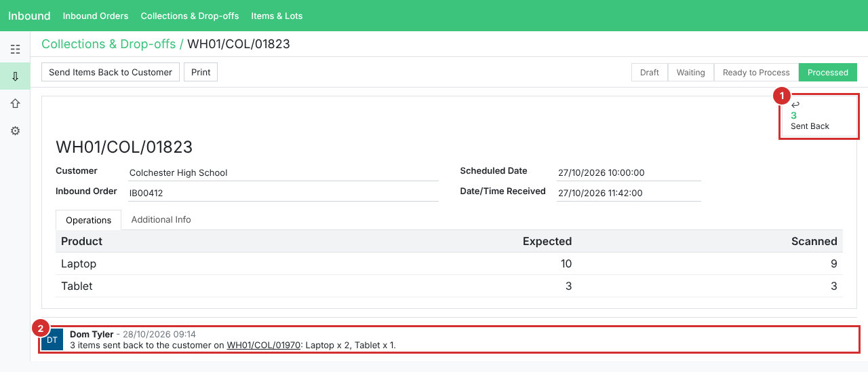The image size is (868, 372).
Task: Click the Print button
Action: 201,72
